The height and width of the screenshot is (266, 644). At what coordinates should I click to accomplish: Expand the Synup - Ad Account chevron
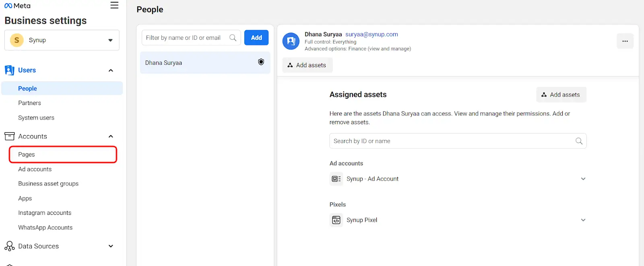coord(583,179)
